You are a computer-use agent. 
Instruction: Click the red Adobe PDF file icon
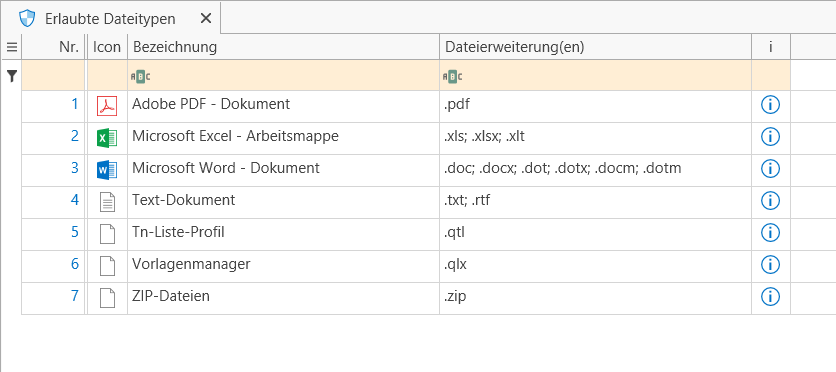(107, 106)
